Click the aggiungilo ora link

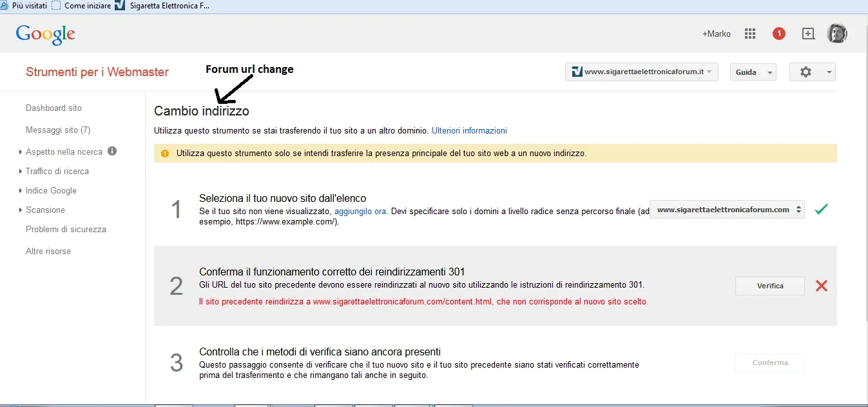360,211
